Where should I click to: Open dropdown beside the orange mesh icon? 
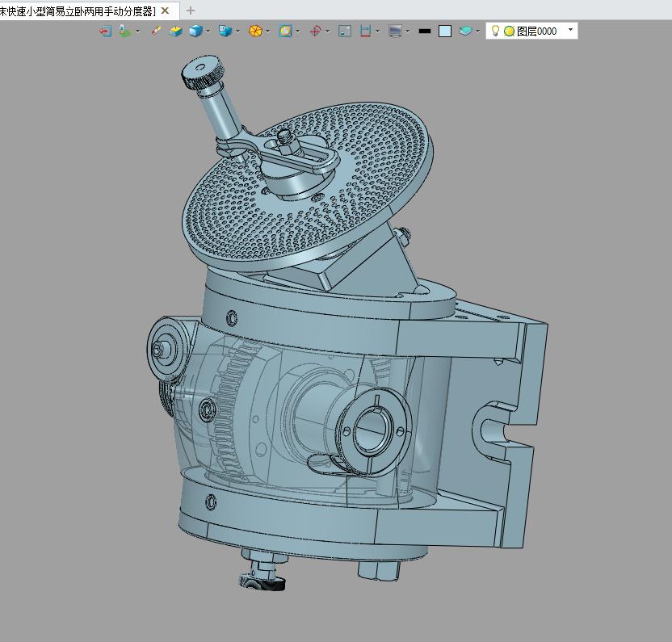pyautogui.click(x=268, y=31)
